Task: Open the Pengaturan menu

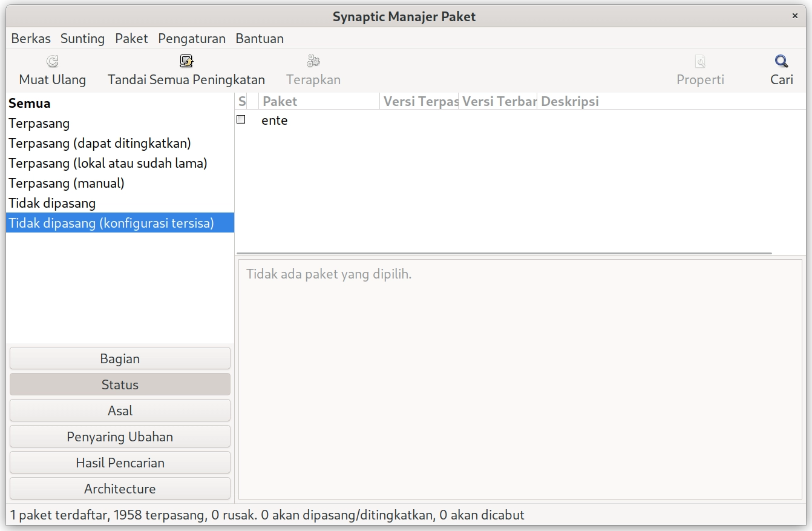Action: (x=191, y=39)
